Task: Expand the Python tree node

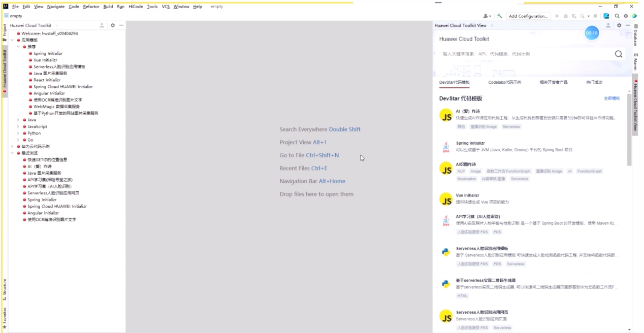Action: tap(18, 133)
